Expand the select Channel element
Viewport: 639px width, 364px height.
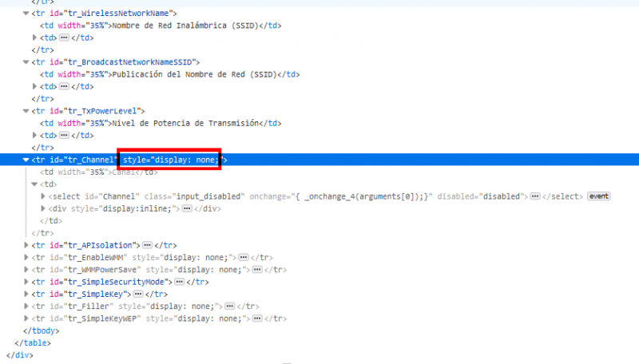[x=43, y=196]
